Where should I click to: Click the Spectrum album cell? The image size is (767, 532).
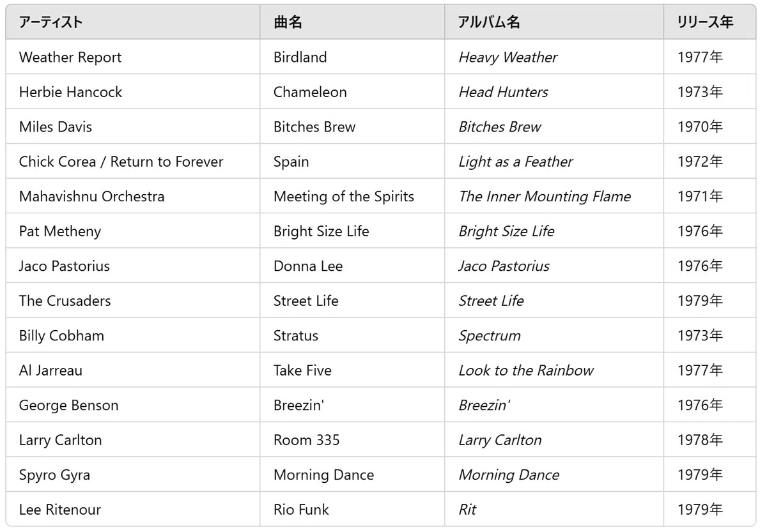pos(554,335)
